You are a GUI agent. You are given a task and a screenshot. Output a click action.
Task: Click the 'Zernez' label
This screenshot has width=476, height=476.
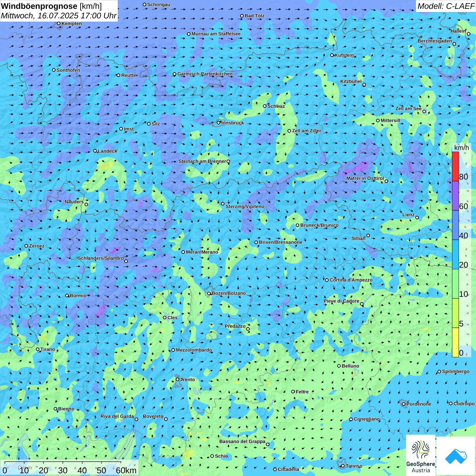click(37, 246)
